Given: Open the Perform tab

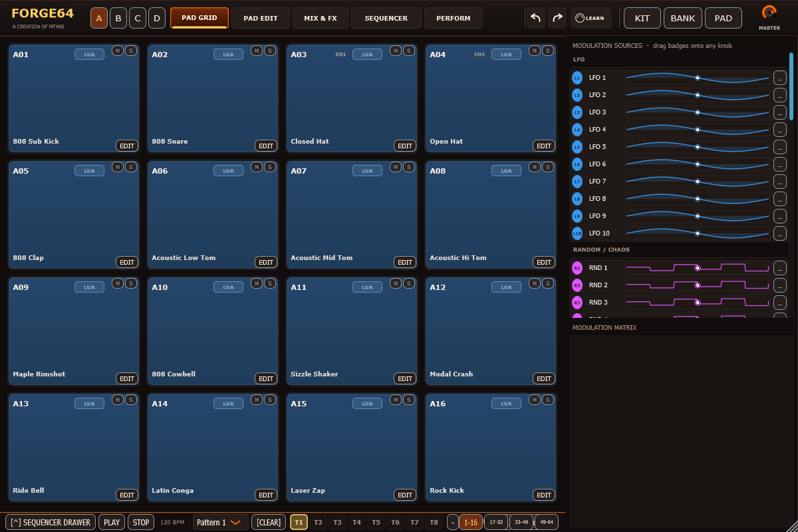Looking at the screenshot, I should [454, 18].
